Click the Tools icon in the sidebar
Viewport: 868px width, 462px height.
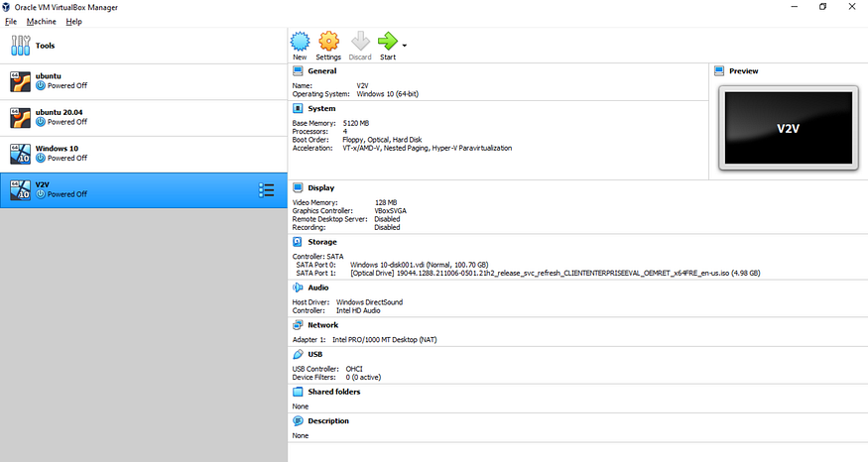21,46
